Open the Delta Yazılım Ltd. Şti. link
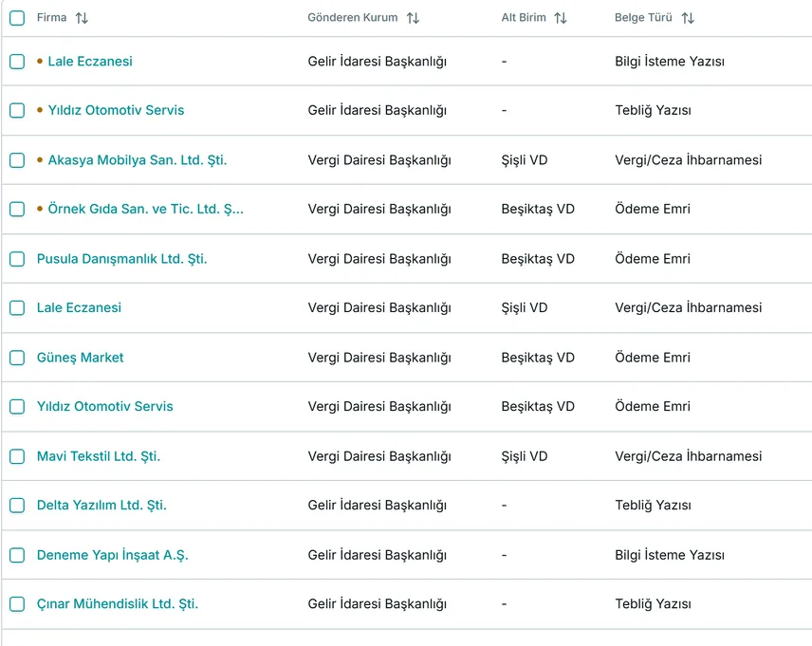The height and width of the screenshot is (646, 812). 101,505
